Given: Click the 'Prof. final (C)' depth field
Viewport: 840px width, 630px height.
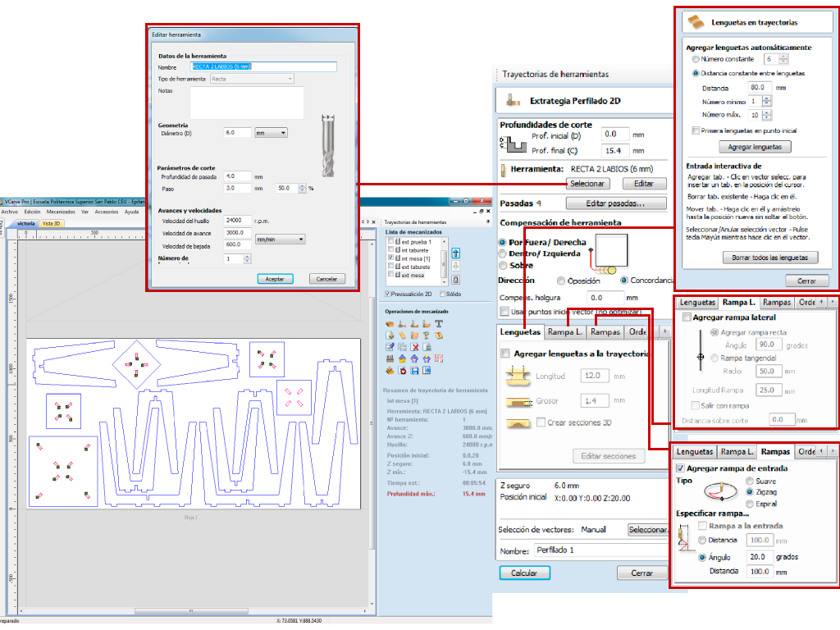Looking at the screenshot, I should [615, 151].
